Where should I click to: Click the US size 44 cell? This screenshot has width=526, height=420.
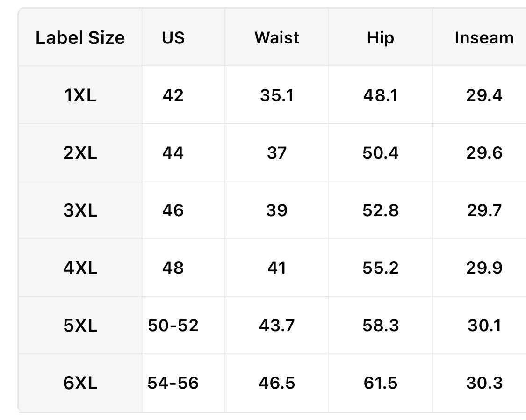tap(173, 153)
